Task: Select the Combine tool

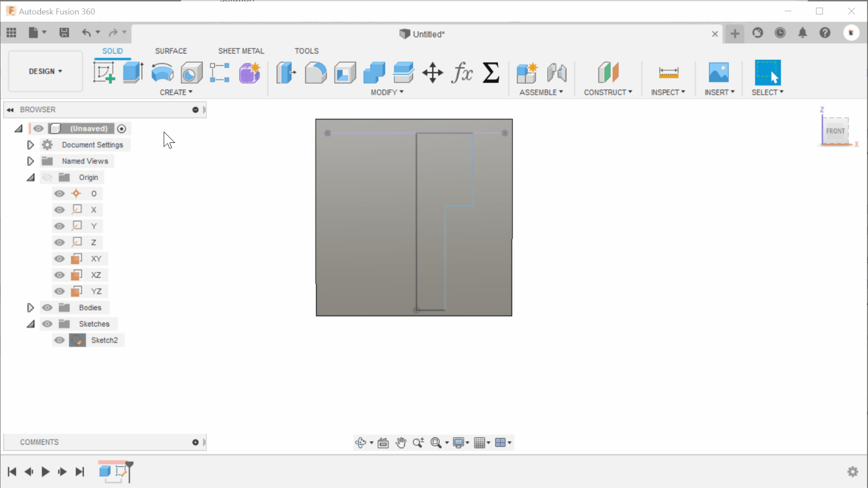Action: tap(374, 73)
